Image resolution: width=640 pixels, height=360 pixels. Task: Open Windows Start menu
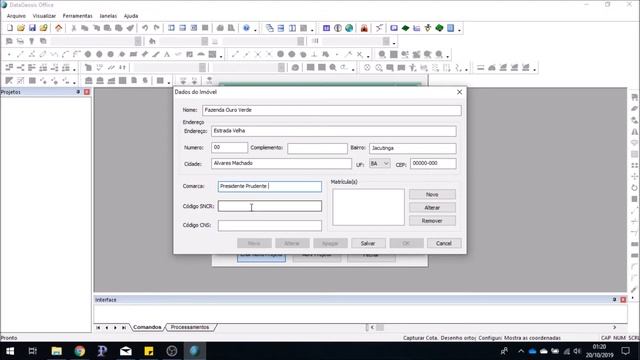[10, 351]
